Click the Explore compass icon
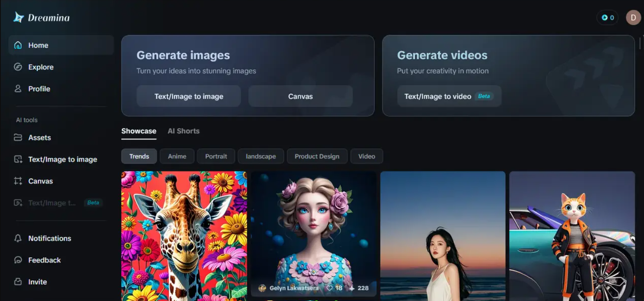The image size is (644, 301). click(18, 67)
